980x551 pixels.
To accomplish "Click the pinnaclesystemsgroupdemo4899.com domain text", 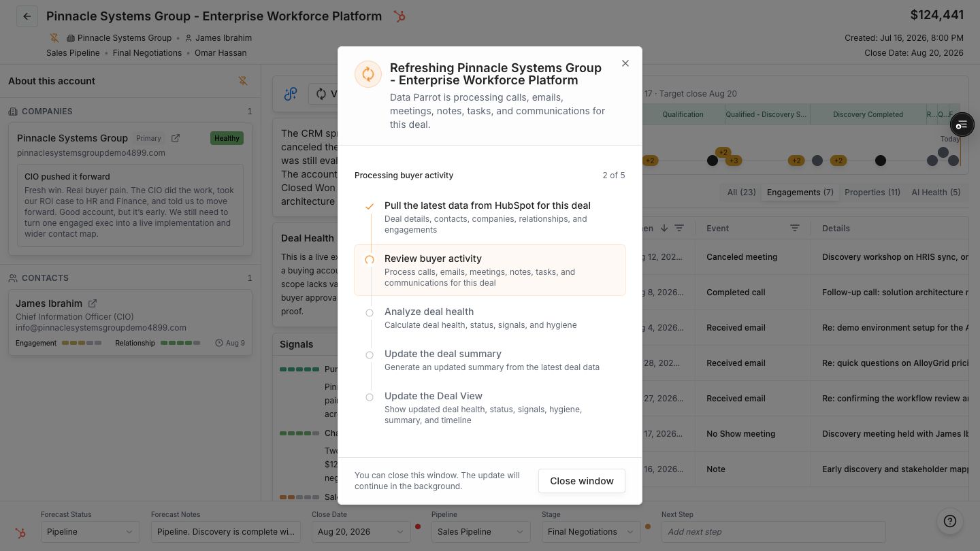I will pyautogui.click(x=91, y=153).
